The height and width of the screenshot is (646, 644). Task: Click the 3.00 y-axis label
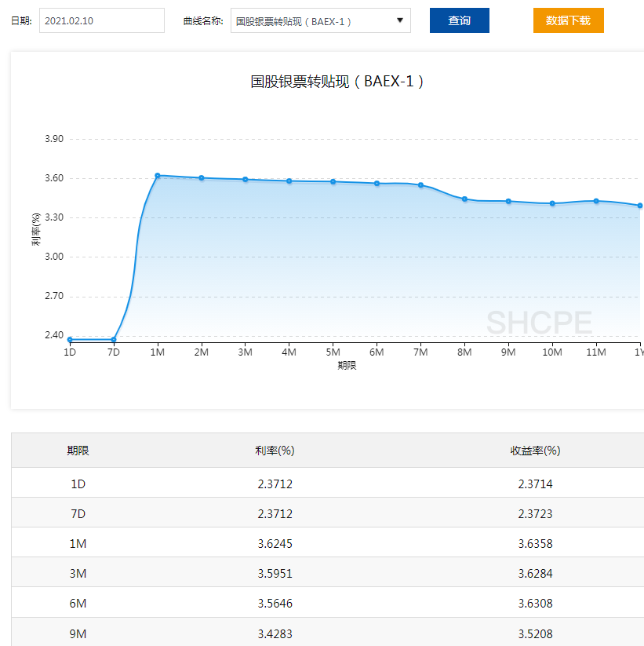click(x=54, y=256)
